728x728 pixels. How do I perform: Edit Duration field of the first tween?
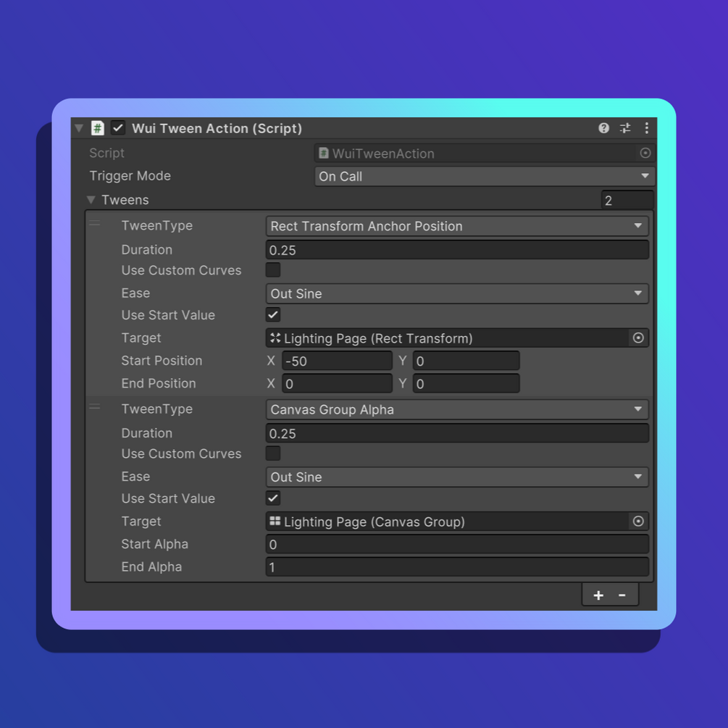[457, 250]
